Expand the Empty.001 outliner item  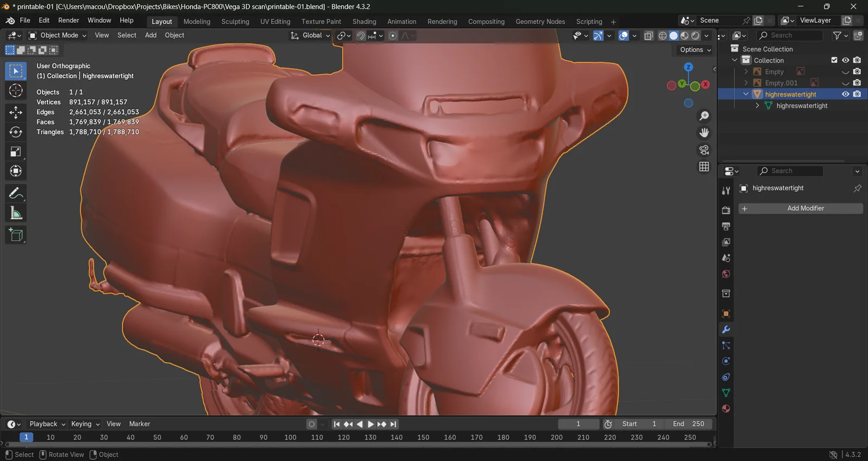point(746,83)
